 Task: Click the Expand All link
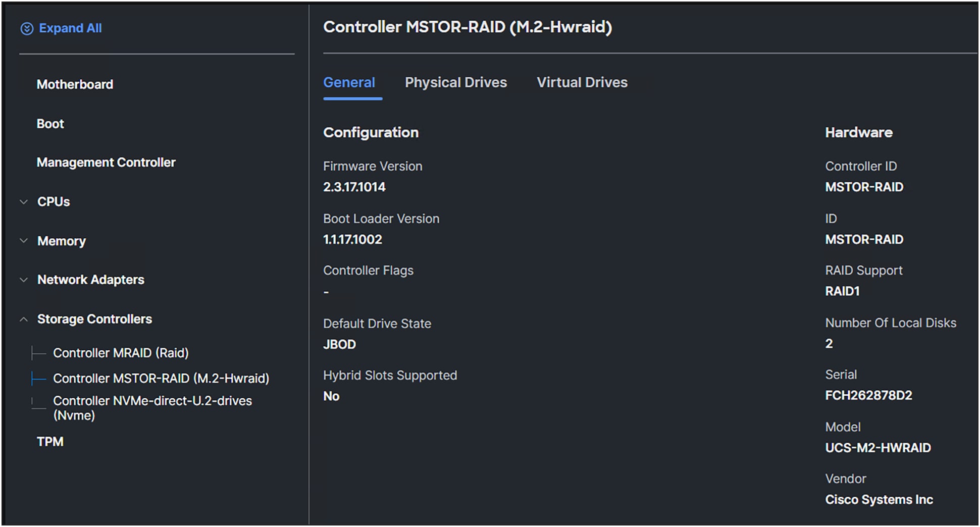pos(70,28)
